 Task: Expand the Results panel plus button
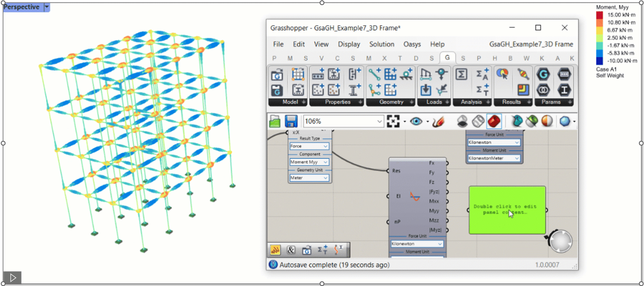pyautogui.click(x=529, y=102)
